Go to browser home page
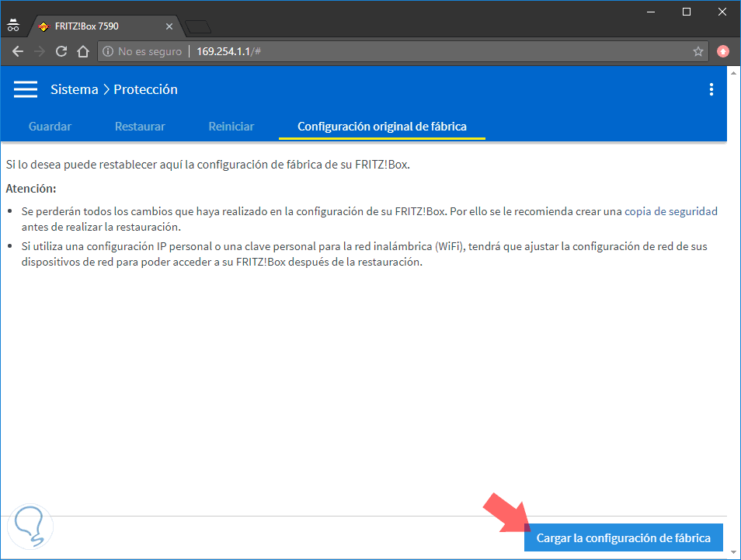 click(x=83, y=51)
